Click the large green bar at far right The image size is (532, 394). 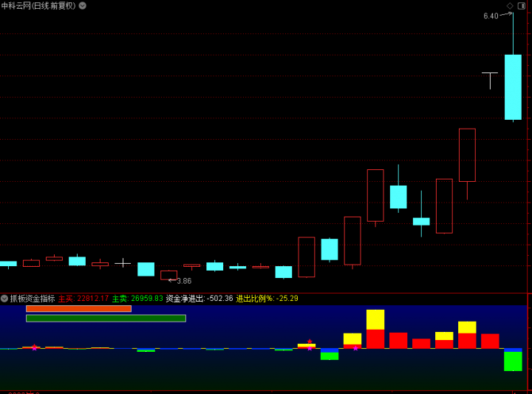[x=513, y=361]
